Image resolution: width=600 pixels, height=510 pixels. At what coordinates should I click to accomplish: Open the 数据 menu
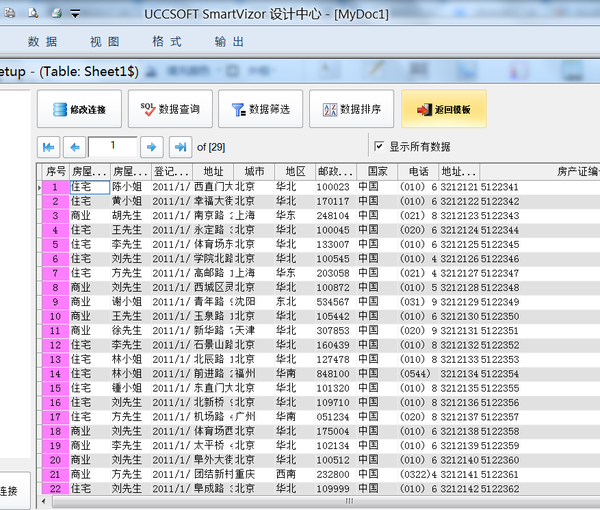42,41
